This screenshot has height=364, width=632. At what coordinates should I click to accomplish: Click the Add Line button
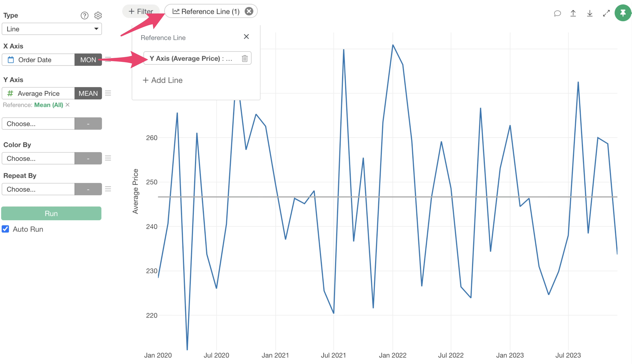coord(163,80)
